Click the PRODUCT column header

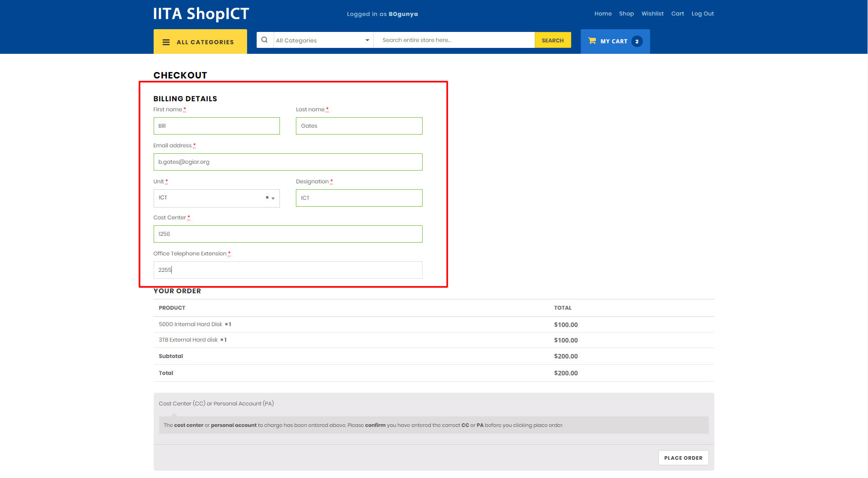pyautogui.click(x=172, y=308)
